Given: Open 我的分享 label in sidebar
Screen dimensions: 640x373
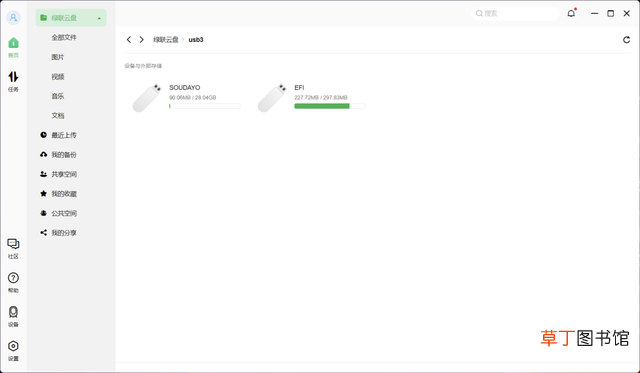Looking at the screenshot, I should [x=64, y=233].
